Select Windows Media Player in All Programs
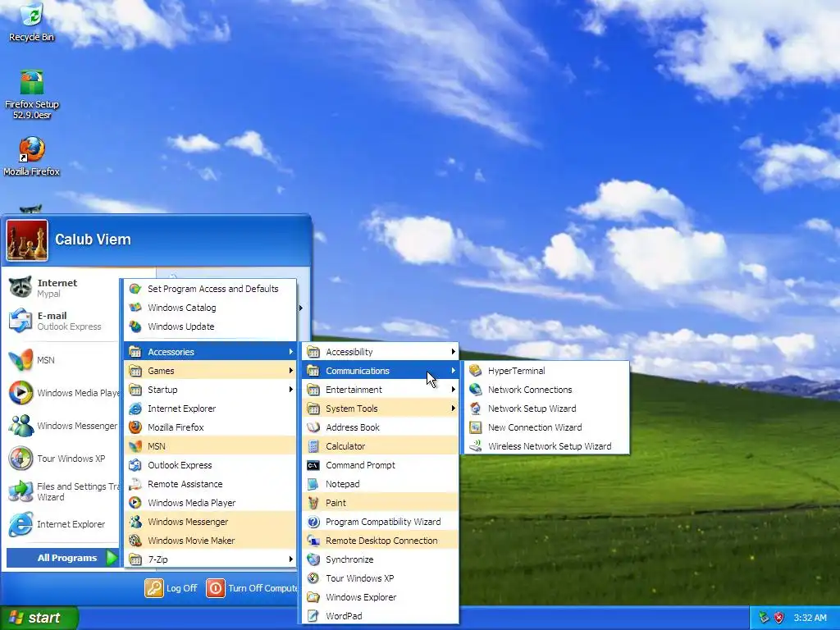The height and width of the screenshot is (630, 840). [x=210, y=503]
